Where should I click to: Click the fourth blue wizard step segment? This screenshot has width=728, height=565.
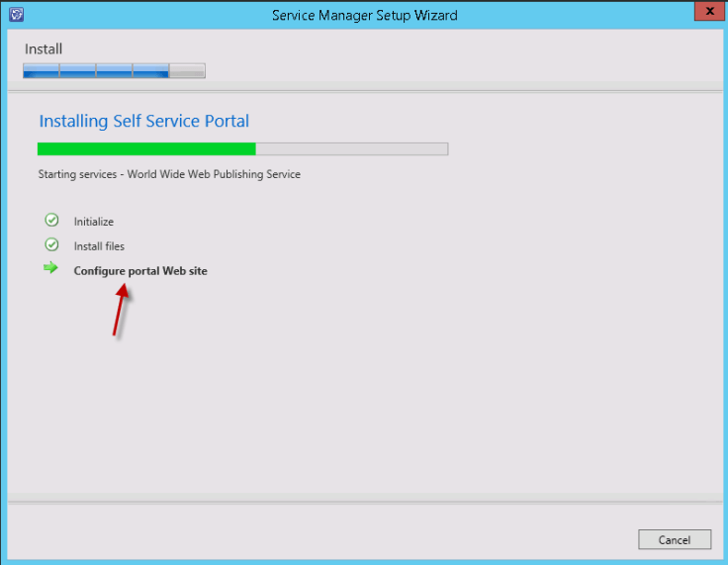point(151,70)
